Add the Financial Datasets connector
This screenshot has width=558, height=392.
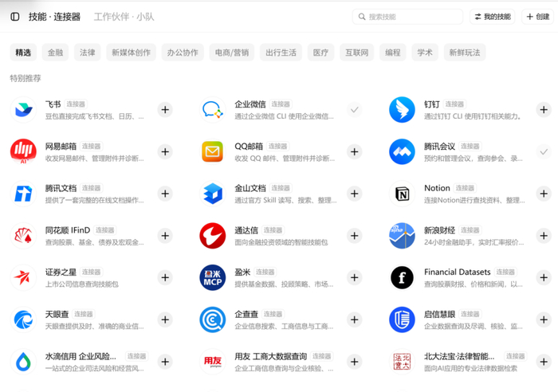pos(544,278)
